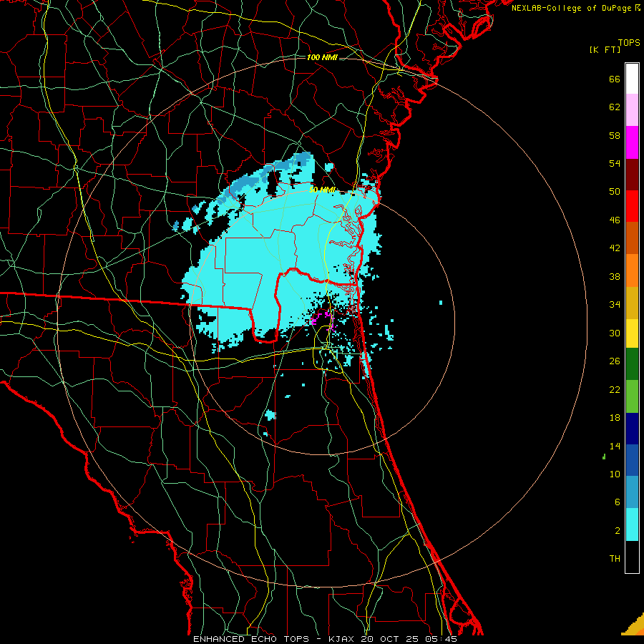Click the 62 legend value
Viewport: 644px width, 644px height.
615,107
